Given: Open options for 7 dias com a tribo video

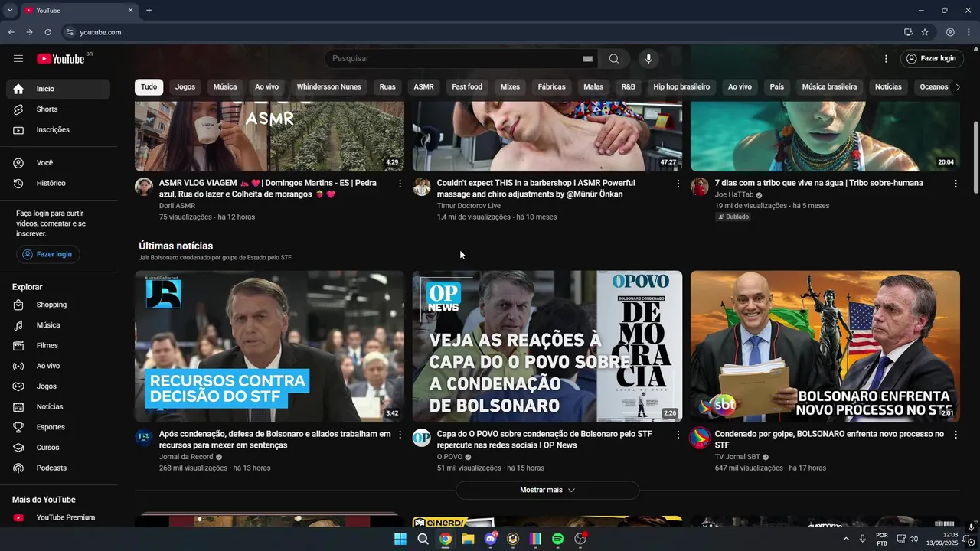Looking at the screenshot, I should pyautogui.click(x=955, y=184).
